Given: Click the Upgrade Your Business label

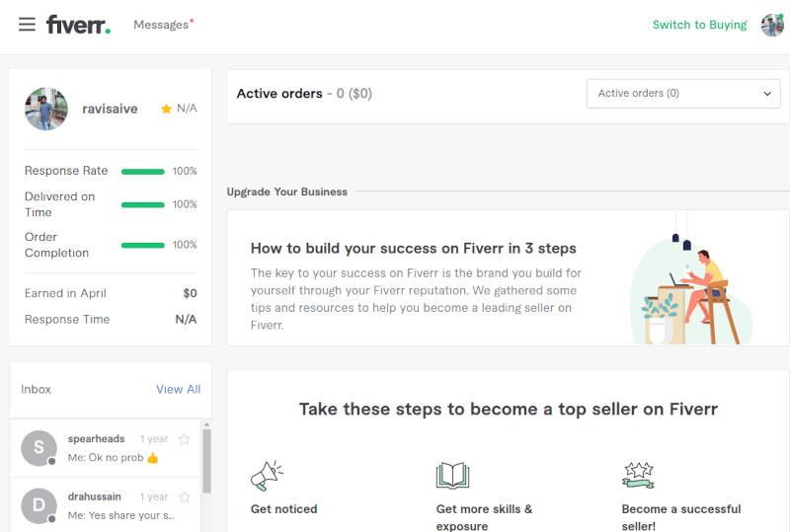Looking at the screenshot, I should [286, 191].
